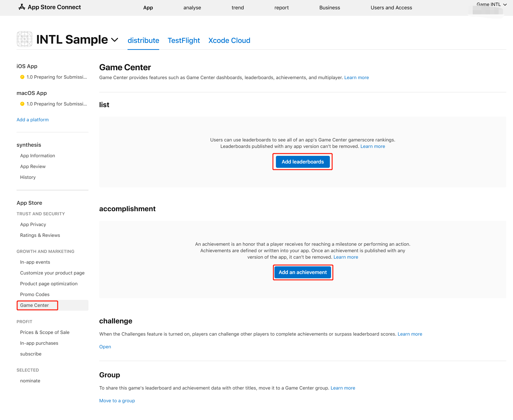
Task: Click the distribute tab underline indicator
Action: pos(143,49)
